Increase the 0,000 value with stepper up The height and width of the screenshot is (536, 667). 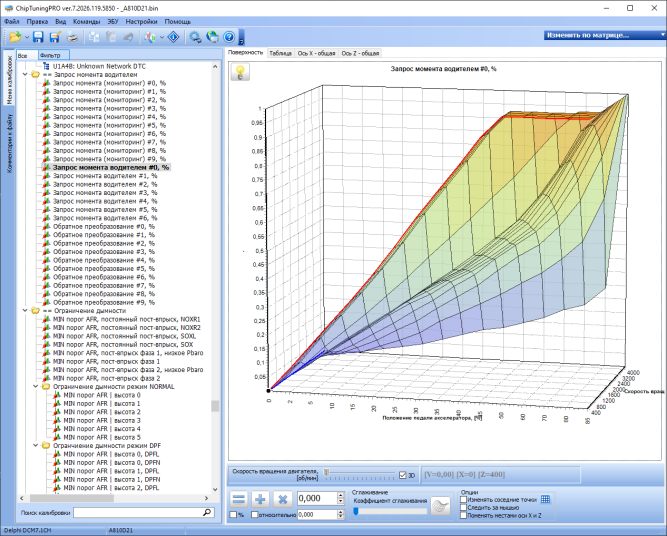tap(340, 495)
